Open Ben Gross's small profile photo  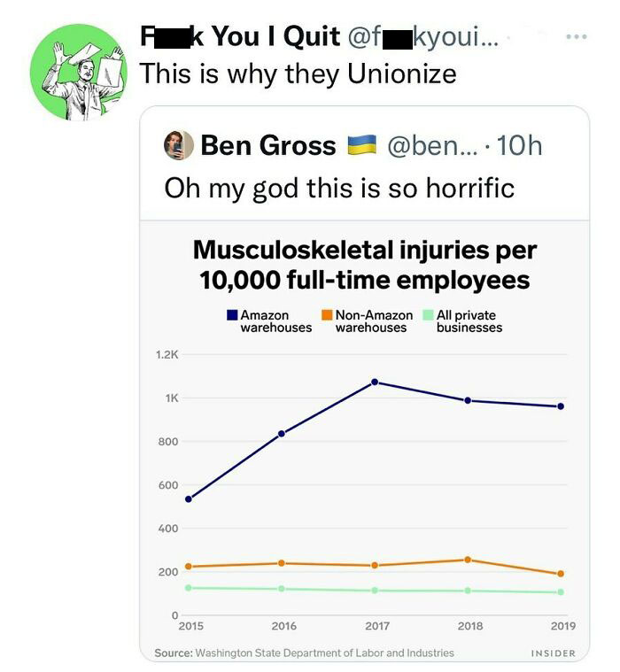179,145
